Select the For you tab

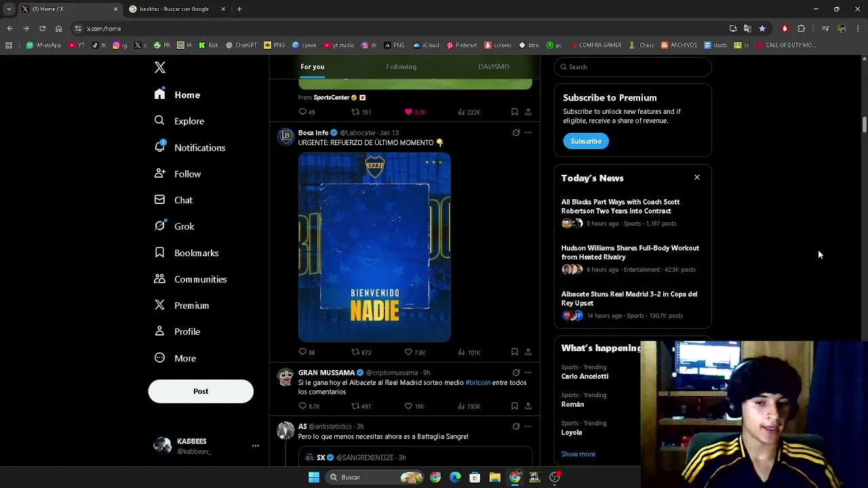(313, 66)
